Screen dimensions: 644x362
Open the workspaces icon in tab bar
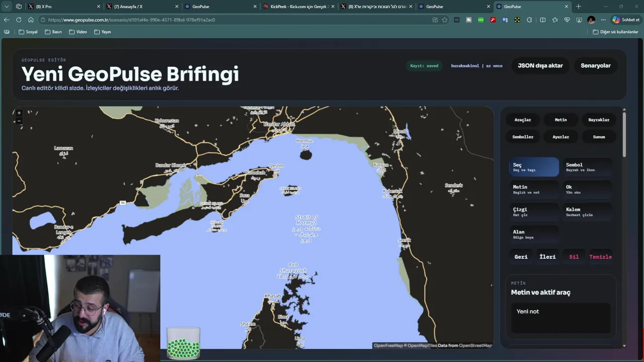19,7
